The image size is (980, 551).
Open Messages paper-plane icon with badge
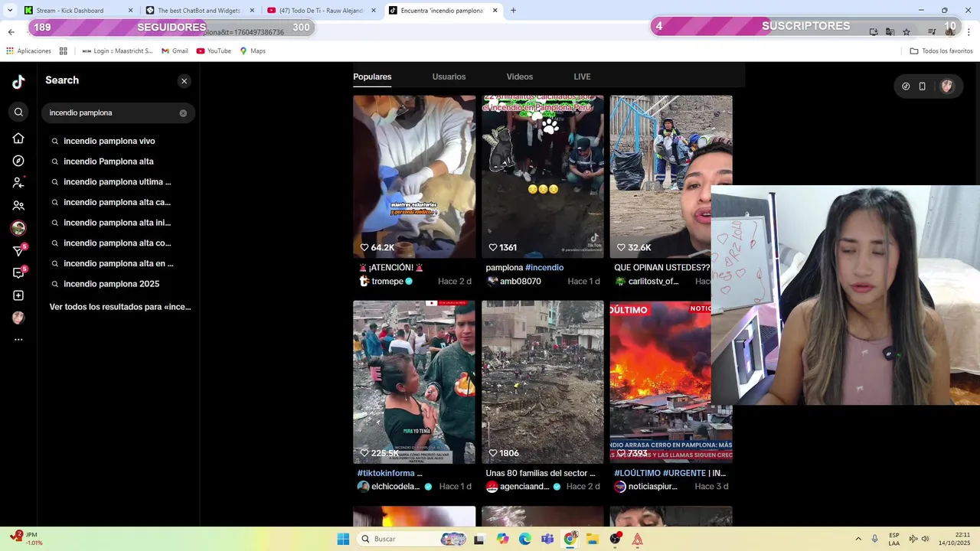(x=18, y=250)
